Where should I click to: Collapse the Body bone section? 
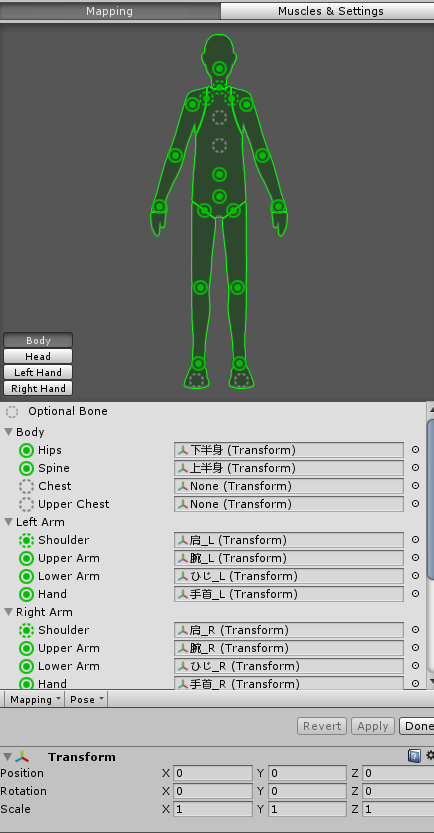[x=8, y=432]
